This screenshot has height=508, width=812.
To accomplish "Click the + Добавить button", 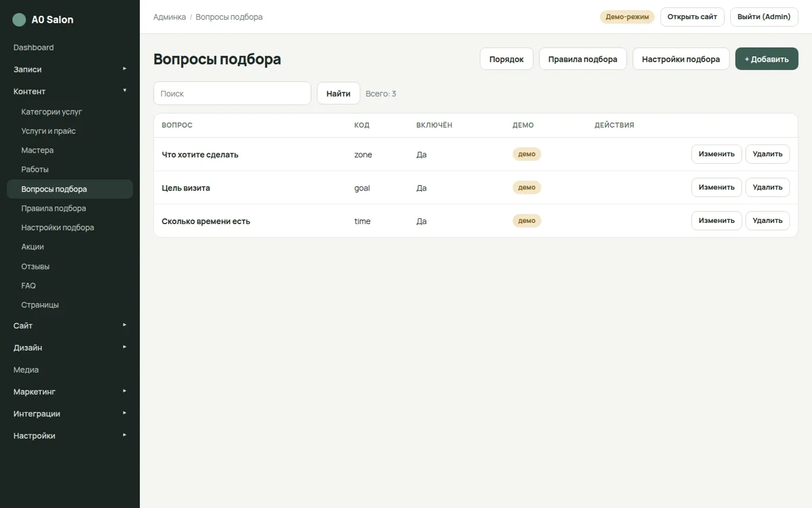I will [767, 59].
